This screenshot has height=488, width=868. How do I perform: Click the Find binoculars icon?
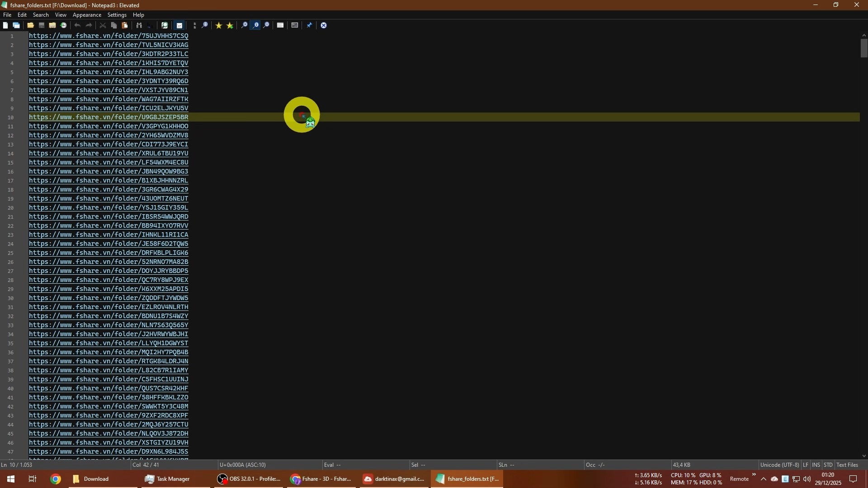coord(139,25)
